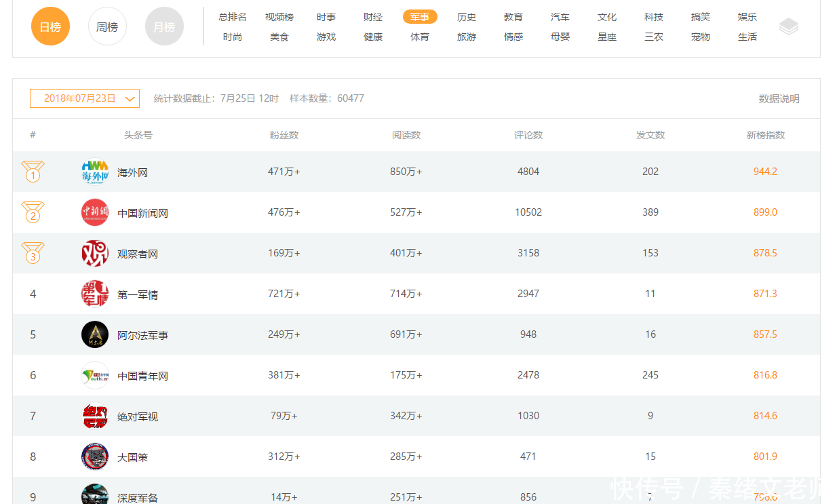The height and width of the screenshot is (504, 837).
Task: Open the 中国新闻网 account name
Action: 142,213
